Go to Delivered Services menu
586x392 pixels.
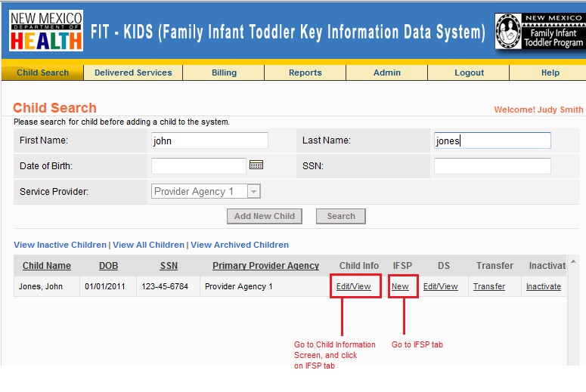pyautogui.click(x=133, y=73)
